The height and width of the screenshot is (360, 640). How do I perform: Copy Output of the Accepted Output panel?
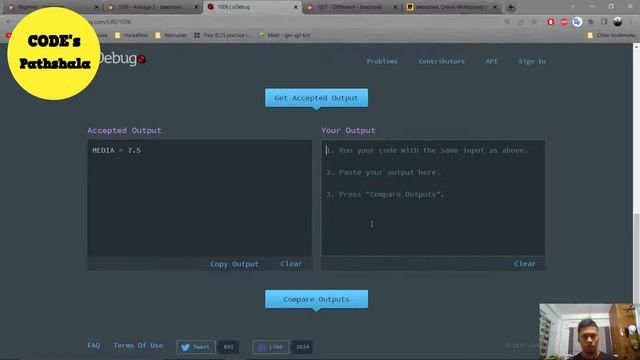pyautogui.click(x=234, y=264)
